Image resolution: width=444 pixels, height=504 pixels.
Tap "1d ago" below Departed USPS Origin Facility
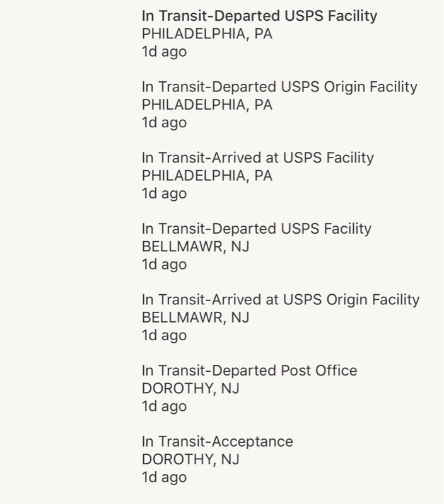click(164, 123)
